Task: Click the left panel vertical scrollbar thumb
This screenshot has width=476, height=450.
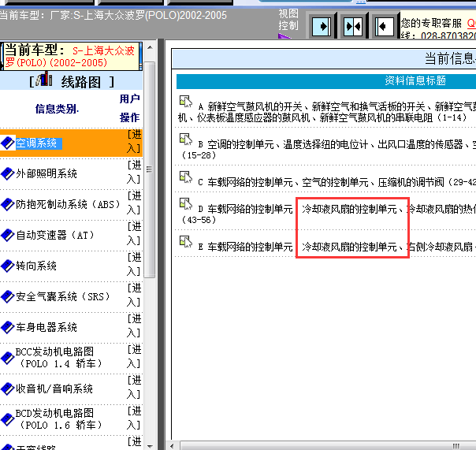Action: click(150, 169)
